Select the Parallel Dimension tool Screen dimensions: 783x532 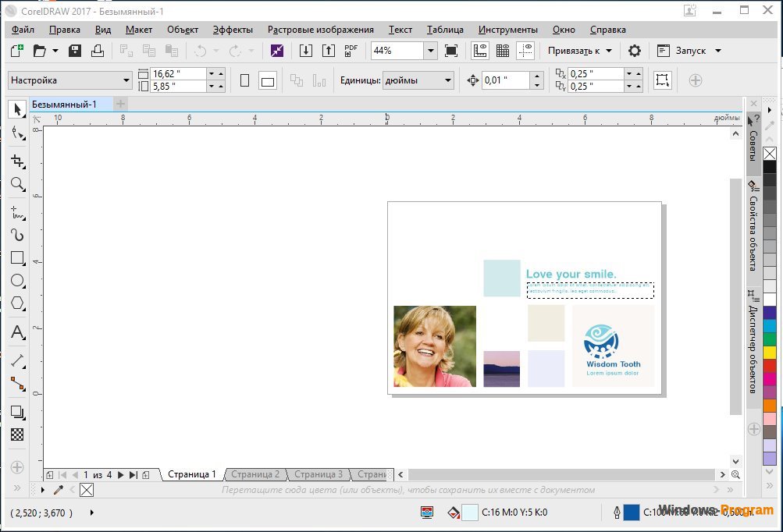(17, 360)
